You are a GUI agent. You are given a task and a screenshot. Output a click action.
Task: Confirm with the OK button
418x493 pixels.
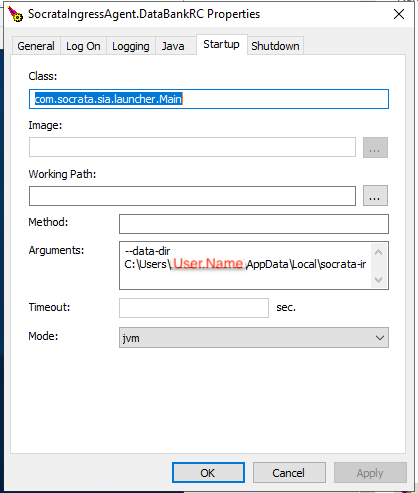(208, 473)
